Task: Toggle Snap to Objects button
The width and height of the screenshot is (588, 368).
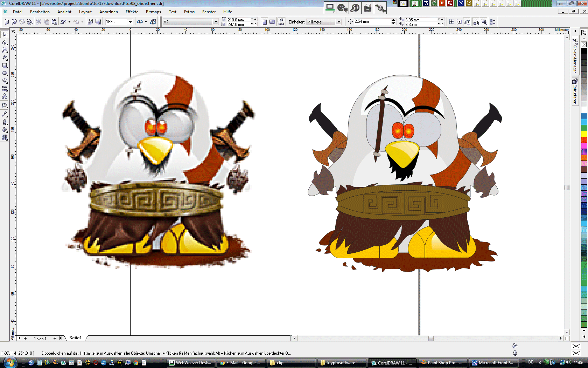Action: point(467,22)
